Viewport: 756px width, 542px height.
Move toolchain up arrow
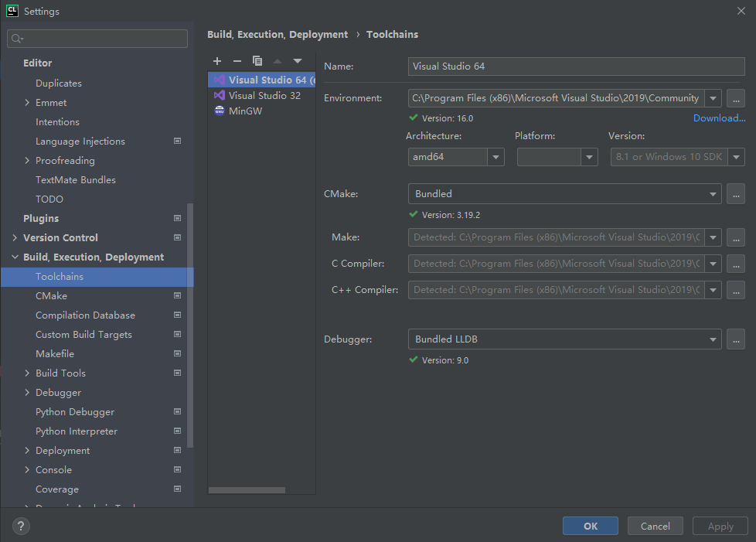click(278, 61)
